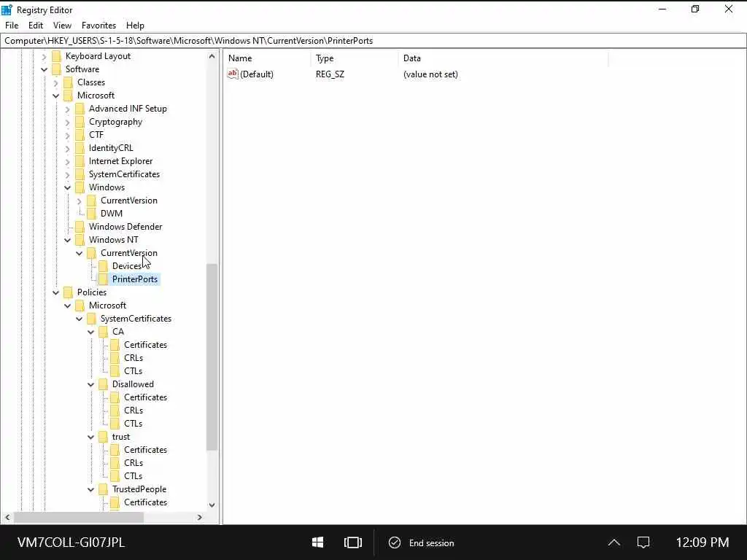Image resolution: width=747 pixels, height=560 pixels.
Task: Click the Devices folder icon
Action: 103,266
